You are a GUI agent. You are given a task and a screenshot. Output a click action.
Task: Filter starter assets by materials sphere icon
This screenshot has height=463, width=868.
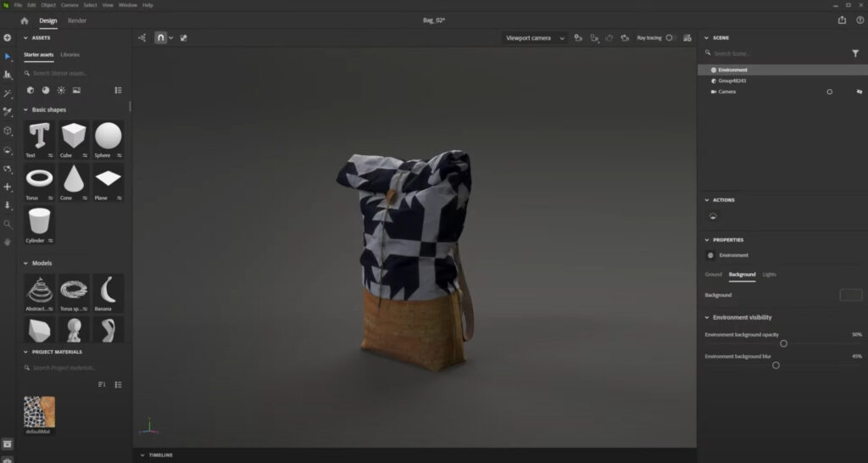(x=46, y=90)
